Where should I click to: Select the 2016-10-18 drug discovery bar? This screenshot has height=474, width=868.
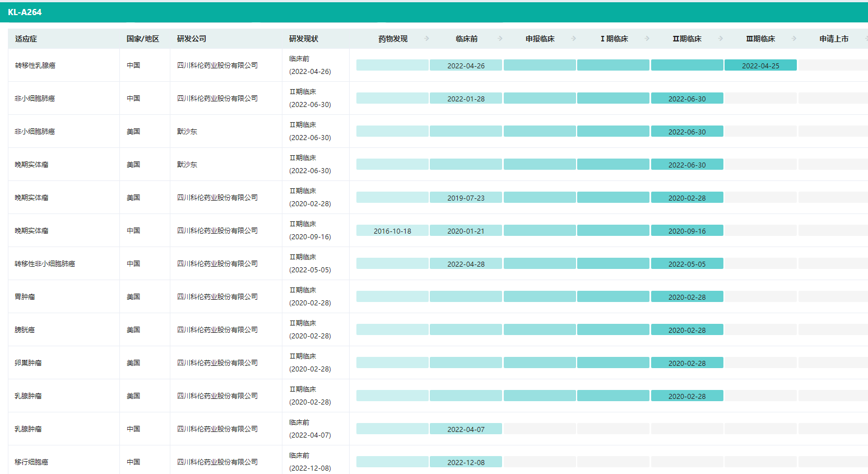pyautogui.click(x=392, y=231)
